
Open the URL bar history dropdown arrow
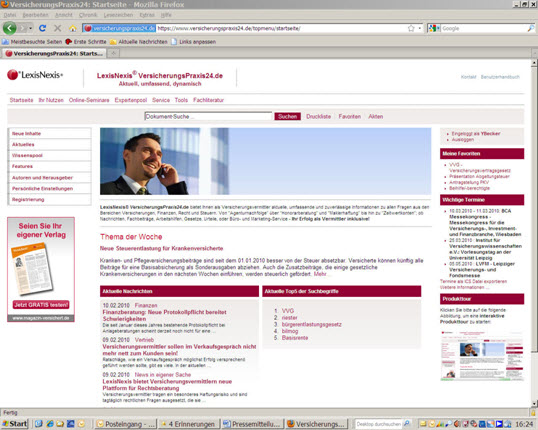point(420,28)
